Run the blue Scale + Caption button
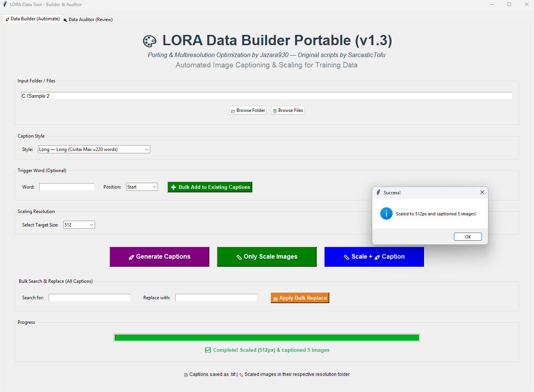Screen dimensions: 534x392 [374, 257]
